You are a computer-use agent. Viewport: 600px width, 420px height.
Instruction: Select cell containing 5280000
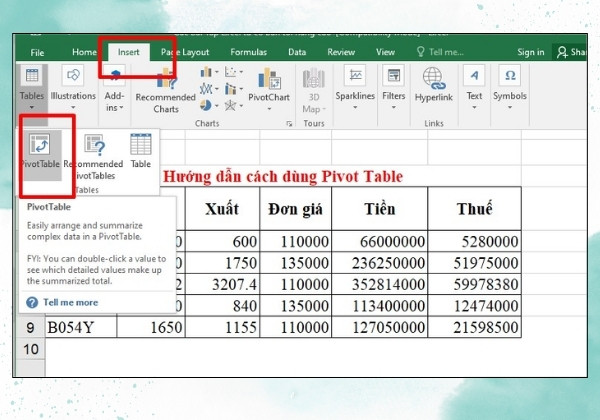[474, 241]
